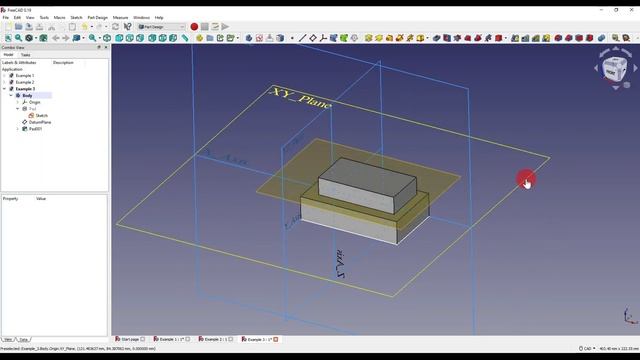Expand the Origin tree node
Screen dimensions: 640x360
(x=18, y=102)
